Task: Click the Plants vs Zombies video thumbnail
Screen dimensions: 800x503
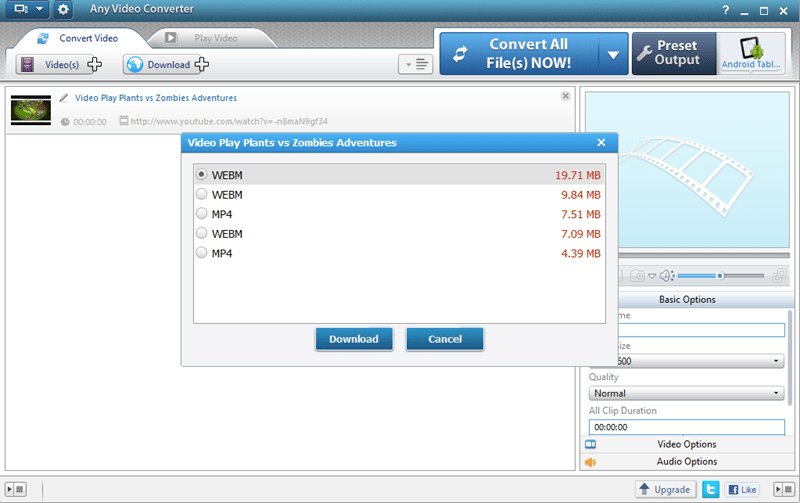Action: pyautogui.click(x=31, y=110)
